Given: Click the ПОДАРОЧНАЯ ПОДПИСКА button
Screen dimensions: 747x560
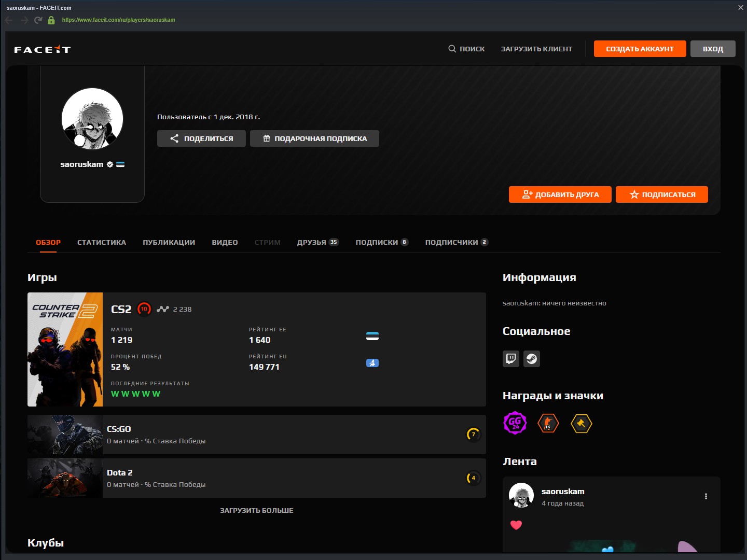Looking at the screenshot, I should pos(314,138).
